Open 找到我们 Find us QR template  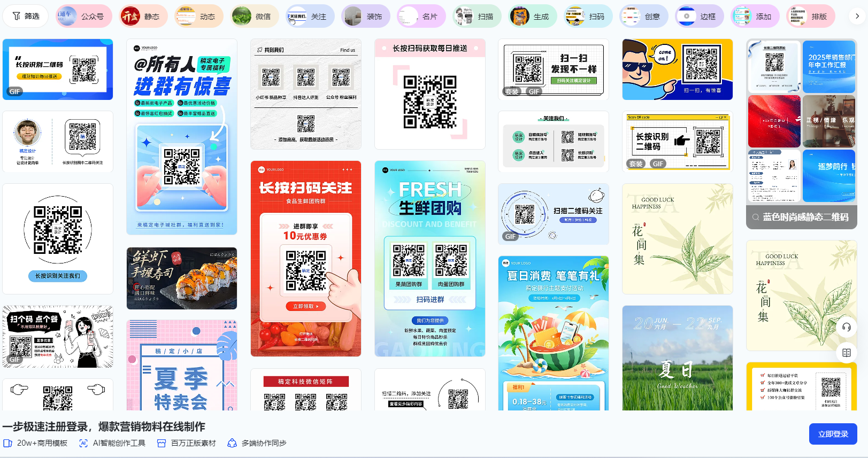coord(306,94)
